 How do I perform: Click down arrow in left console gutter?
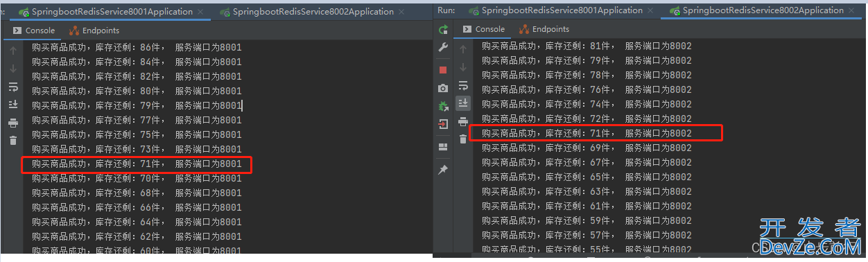pyautogui.click(x=13, y=69)
